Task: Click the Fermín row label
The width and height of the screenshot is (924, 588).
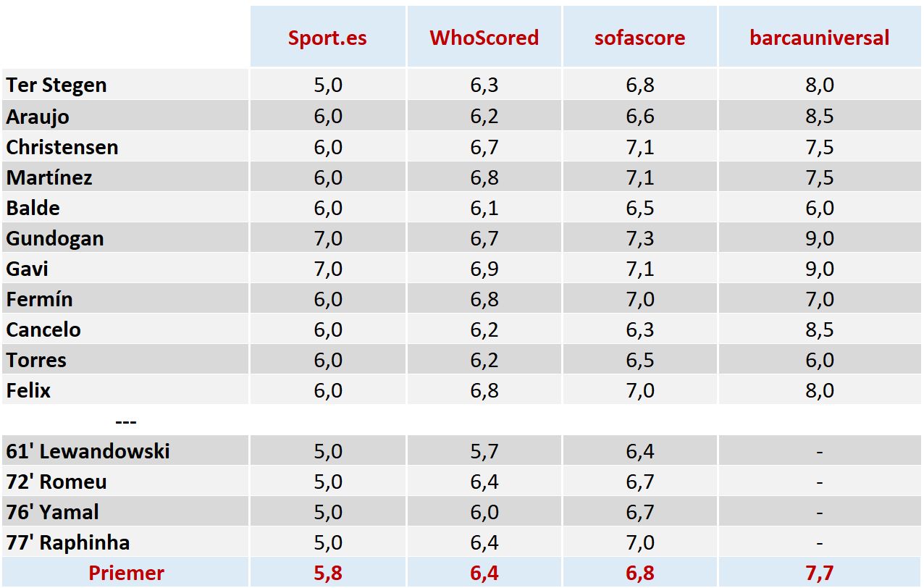Action: (x=40, y=299)
